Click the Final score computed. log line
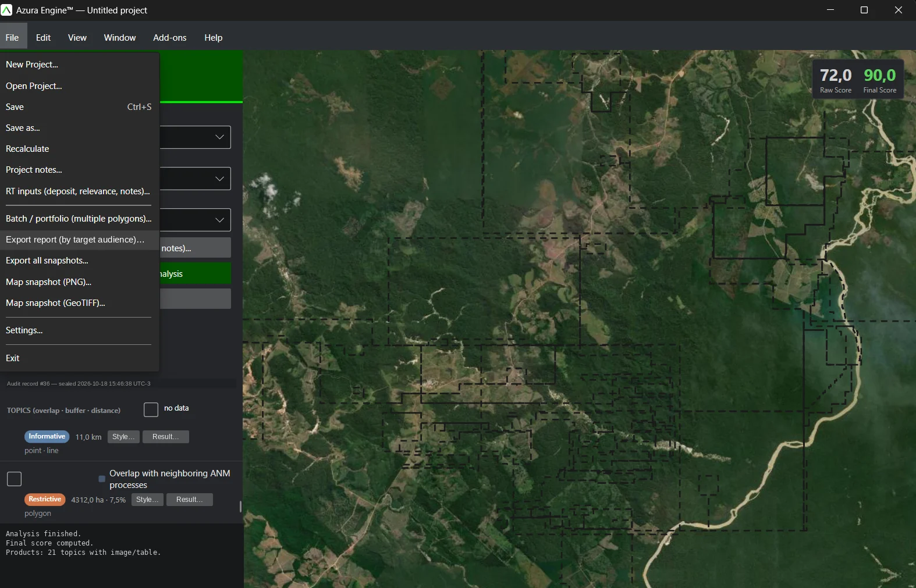This screenshot has width=916, height=588. click(49, 543)
